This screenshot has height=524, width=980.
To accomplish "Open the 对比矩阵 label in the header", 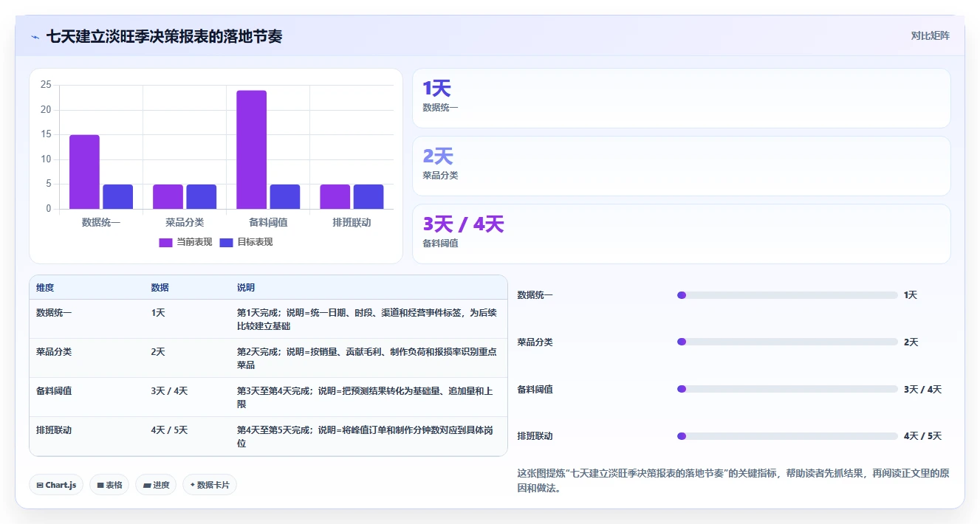I will pyautogui.click(x=930, y=35).
